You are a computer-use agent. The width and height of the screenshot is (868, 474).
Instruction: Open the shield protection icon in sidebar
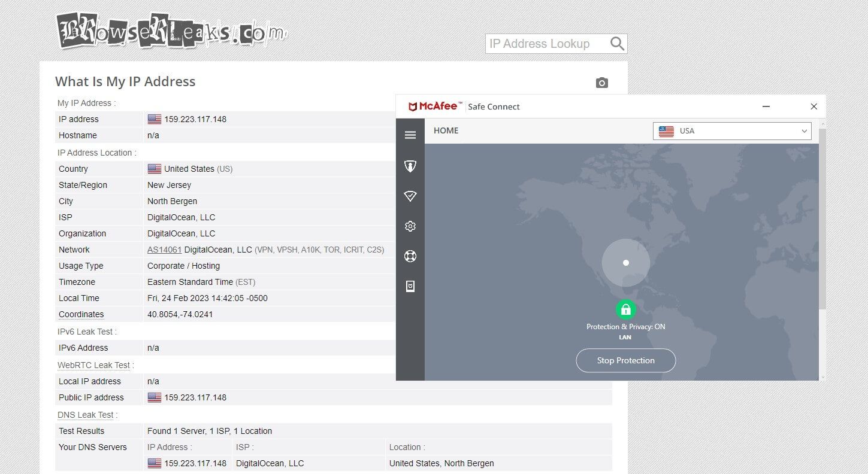point(410,166)
